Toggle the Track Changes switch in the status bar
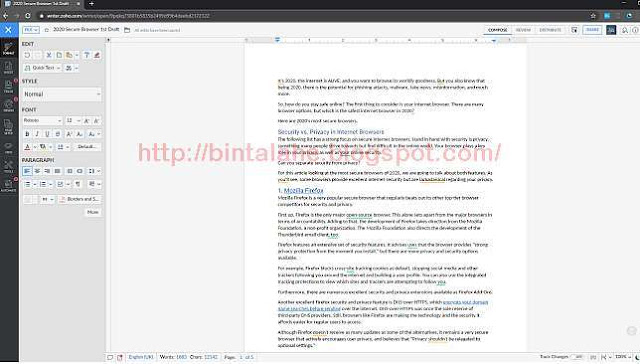This screenshot has width=640, height=364. tap(577, 357)
